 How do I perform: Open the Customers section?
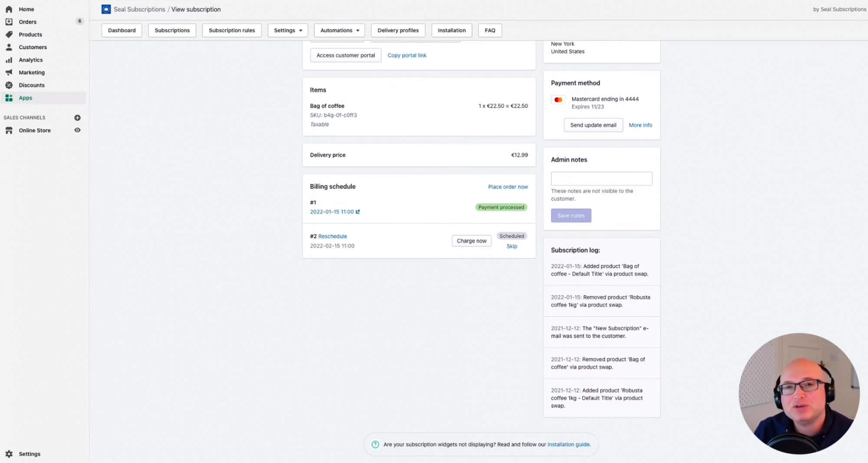pos(33,47)
